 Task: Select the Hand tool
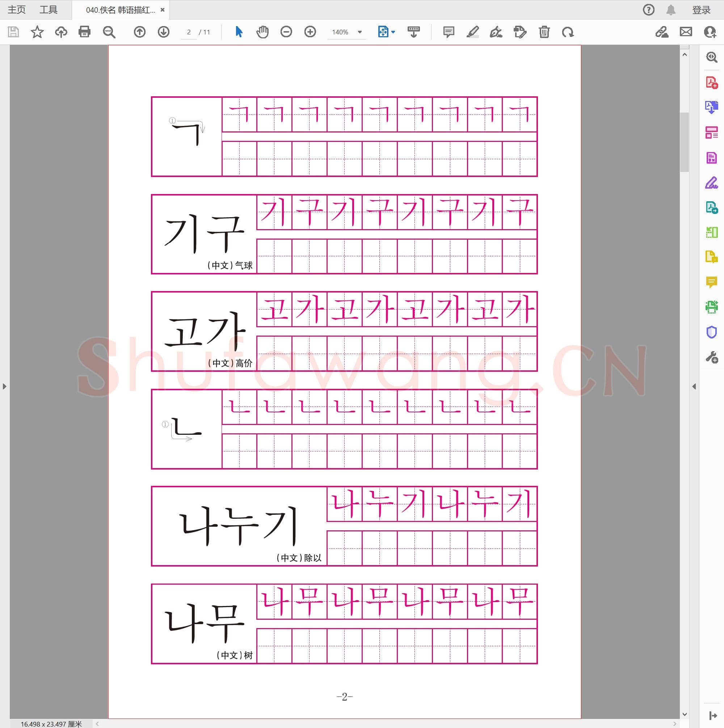click(263, 32)
